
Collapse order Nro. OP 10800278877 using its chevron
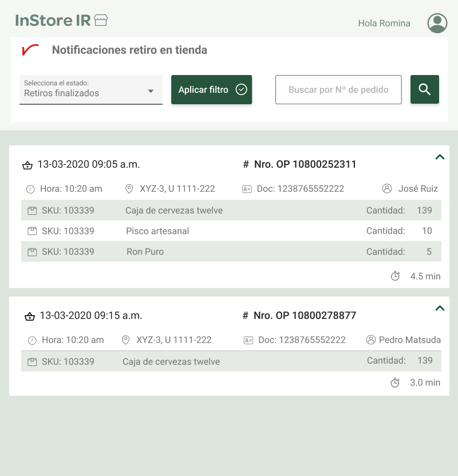pyautogui.click(x=440, y=308)
